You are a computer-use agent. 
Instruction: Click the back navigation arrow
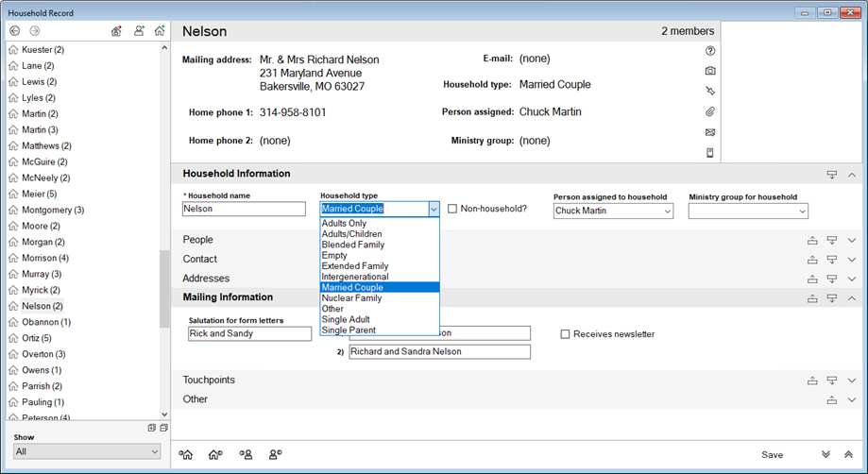point(15,31)
